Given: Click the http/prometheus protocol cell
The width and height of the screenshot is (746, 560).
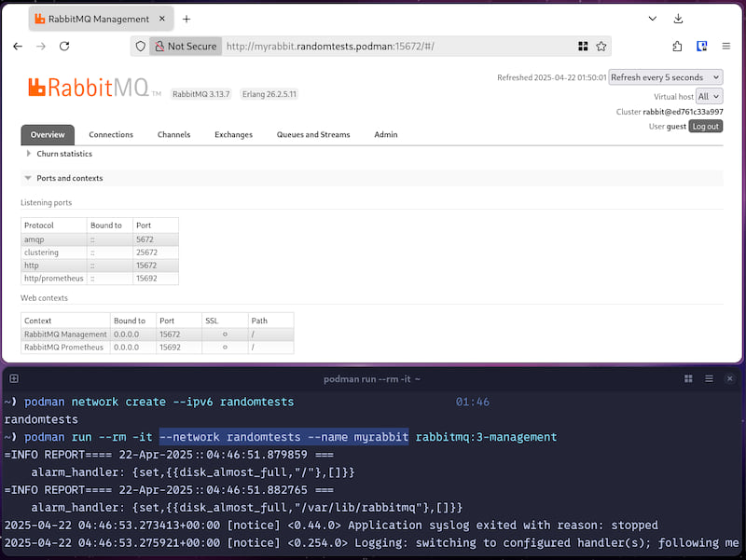Looking at the screenshot, I should [x=54, y=278].
